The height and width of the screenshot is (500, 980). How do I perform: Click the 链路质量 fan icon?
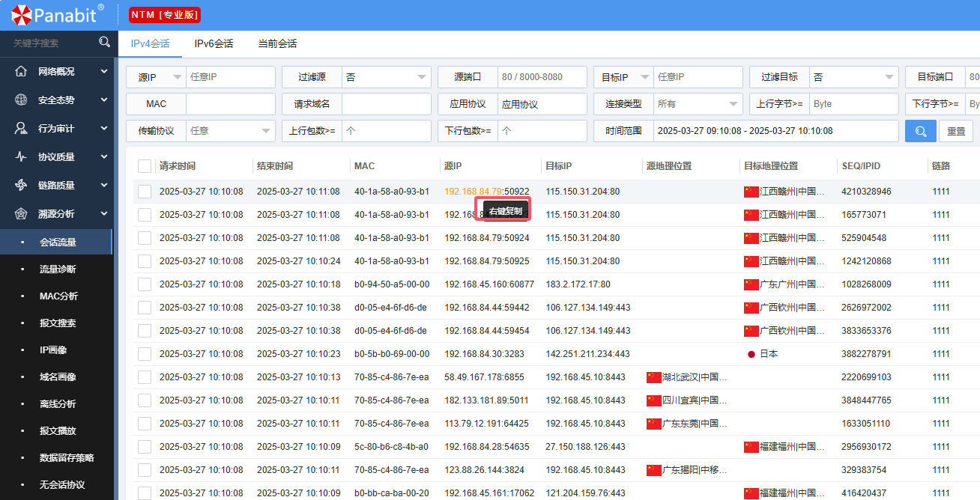pos(21,185)
